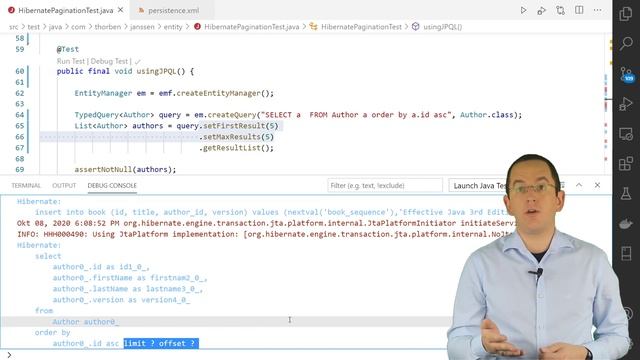Click the debug console input prompt
The width and height of the screenshot is (640, 360).
[229, 355]
